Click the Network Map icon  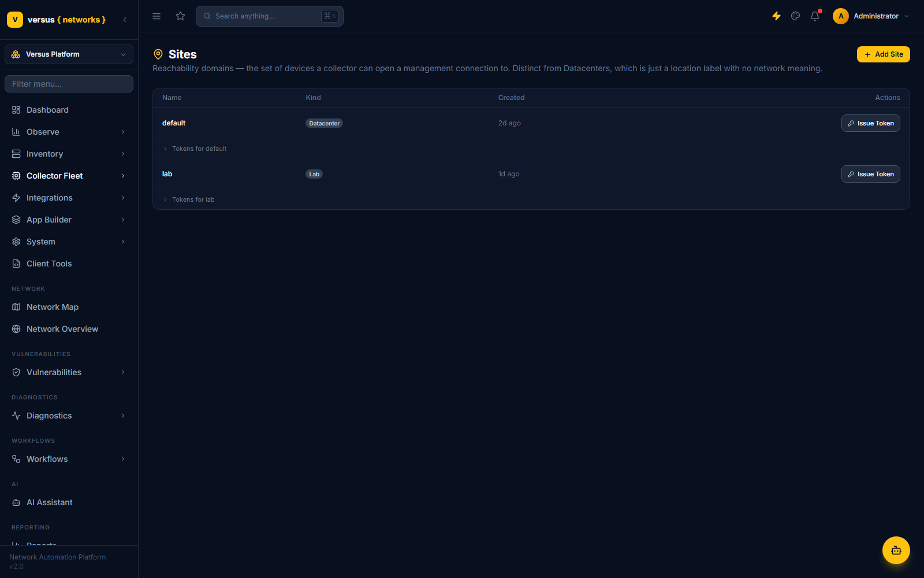[x=16, y=307]
